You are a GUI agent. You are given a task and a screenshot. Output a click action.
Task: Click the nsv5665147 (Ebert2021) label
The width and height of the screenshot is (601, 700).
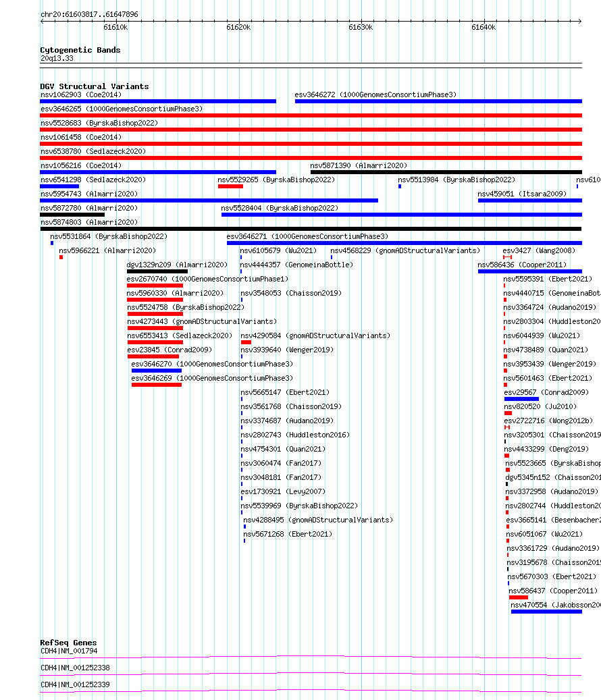[x=285, y=393]
